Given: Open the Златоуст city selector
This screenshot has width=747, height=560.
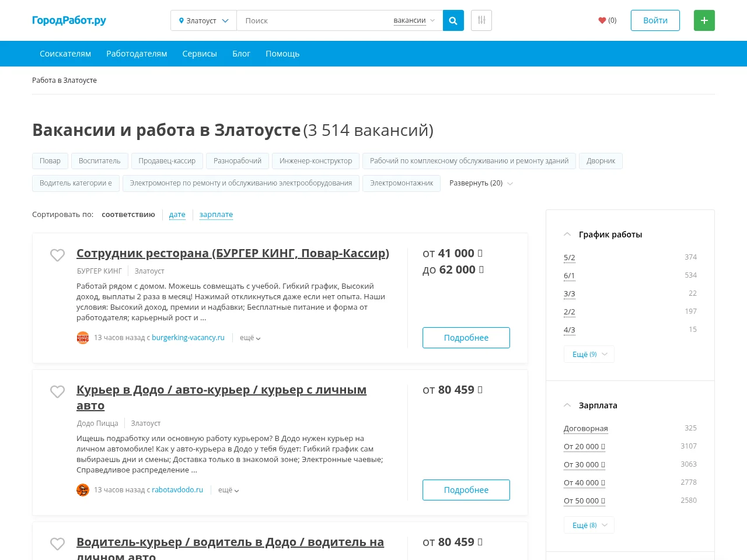Looking at the screenshot, I should point(204,20).
